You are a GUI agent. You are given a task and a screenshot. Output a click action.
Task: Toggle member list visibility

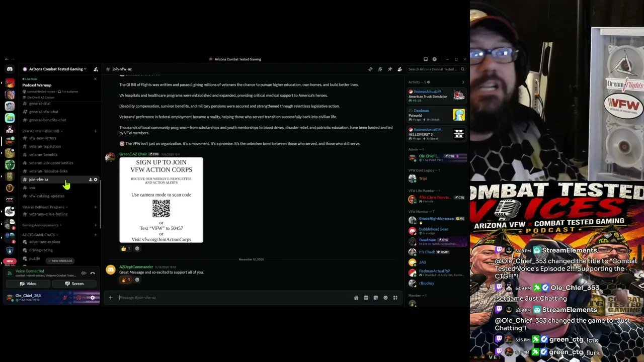click(399, 69)
